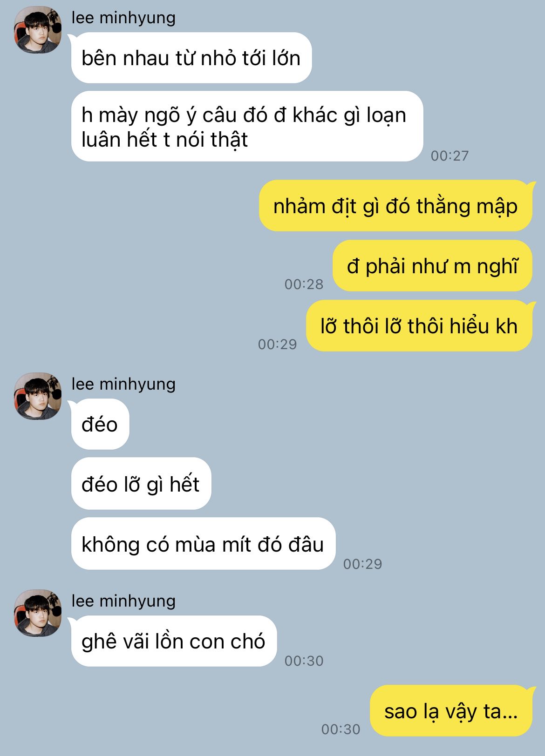Select yellow bubble 'sao lạ vậy ta...'

point(451,711)
